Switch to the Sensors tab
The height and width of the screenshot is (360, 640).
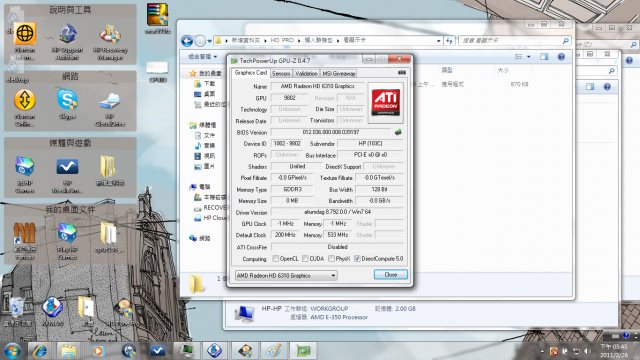[281, 73]
